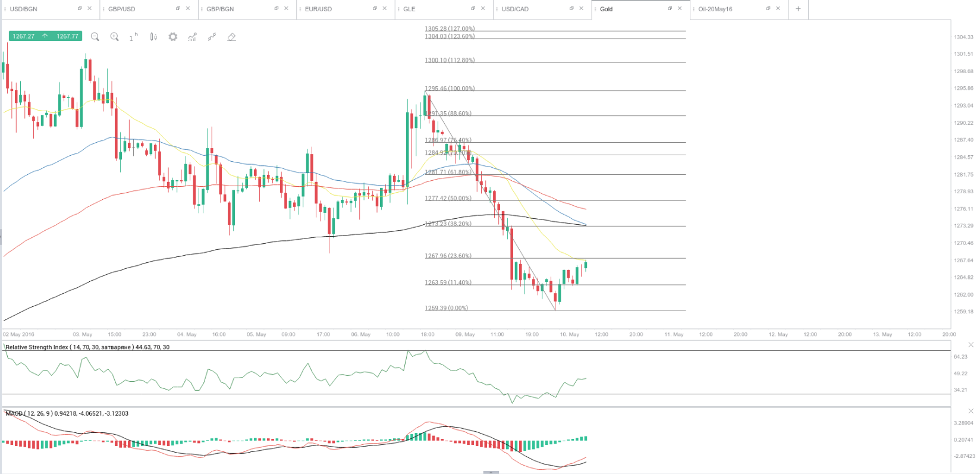Open the indicators menu icon
This screenshot has height=474, width=980.
pyautogui.click(x=192, y=37)
